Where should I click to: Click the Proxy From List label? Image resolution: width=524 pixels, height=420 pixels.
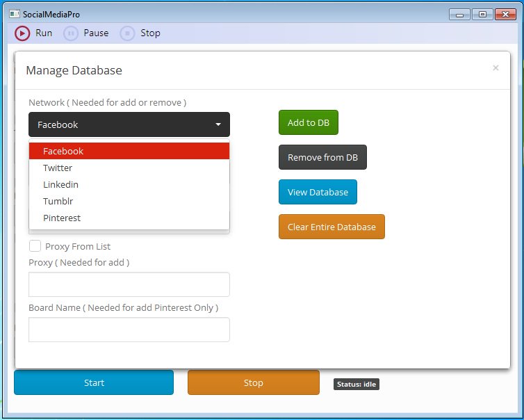[78, 246]
